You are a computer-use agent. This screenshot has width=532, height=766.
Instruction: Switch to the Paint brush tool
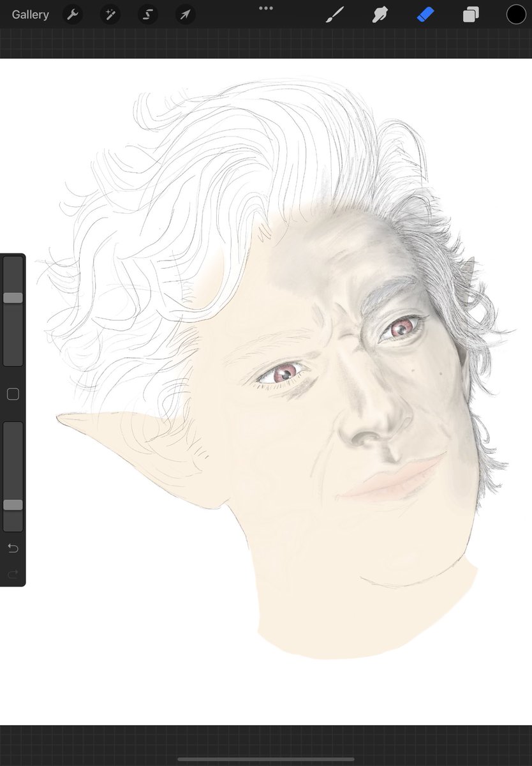[x=334, y=14]
